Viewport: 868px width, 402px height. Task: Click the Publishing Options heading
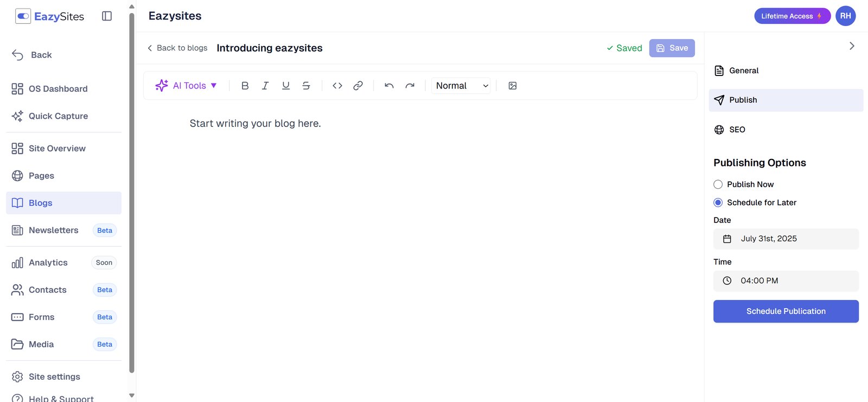(759, 163)
